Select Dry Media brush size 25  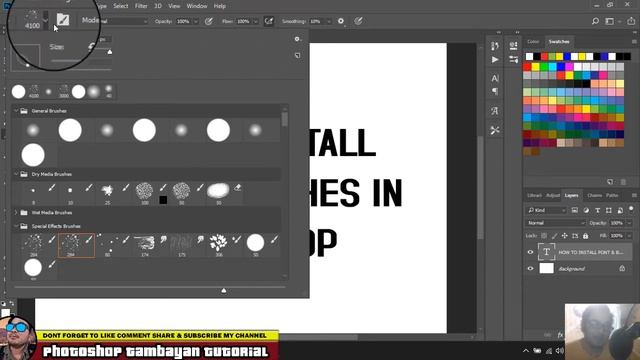107,193
